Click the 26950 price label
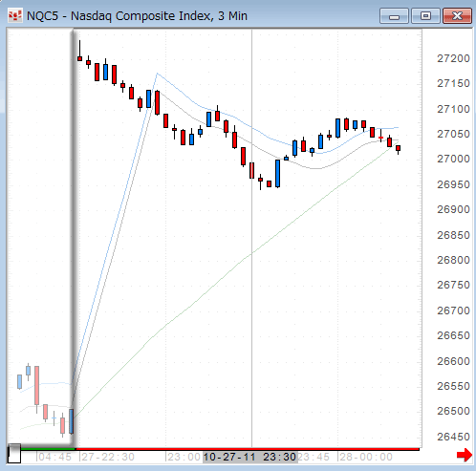 point(453,184)
